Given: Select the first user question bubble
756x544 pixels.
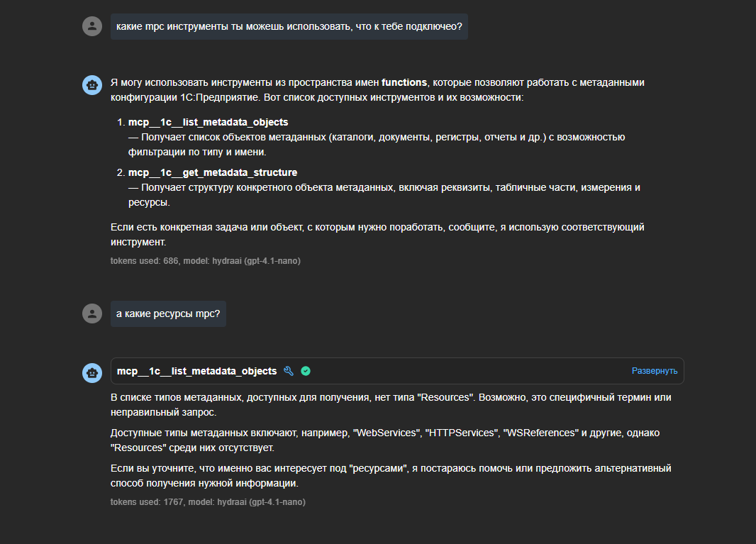Looking at the screenshot, I should pos(289,27).
